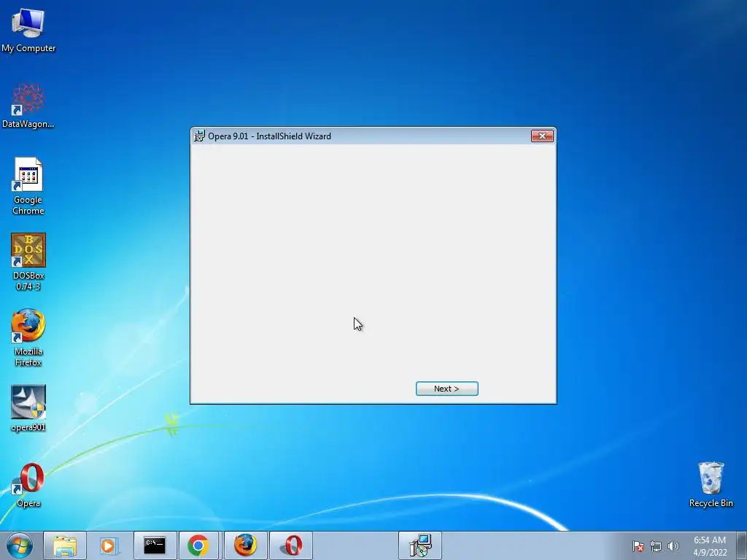This screenshot has height=560, width=747.
Task: Switch to the installer taskbar button
Action: click(420, 545)
